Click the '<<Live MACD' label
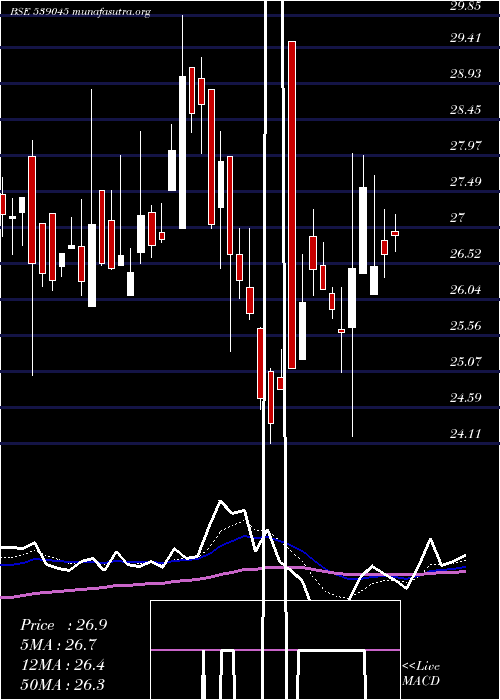This screenshot has width=500, height=700. point(421,674)
